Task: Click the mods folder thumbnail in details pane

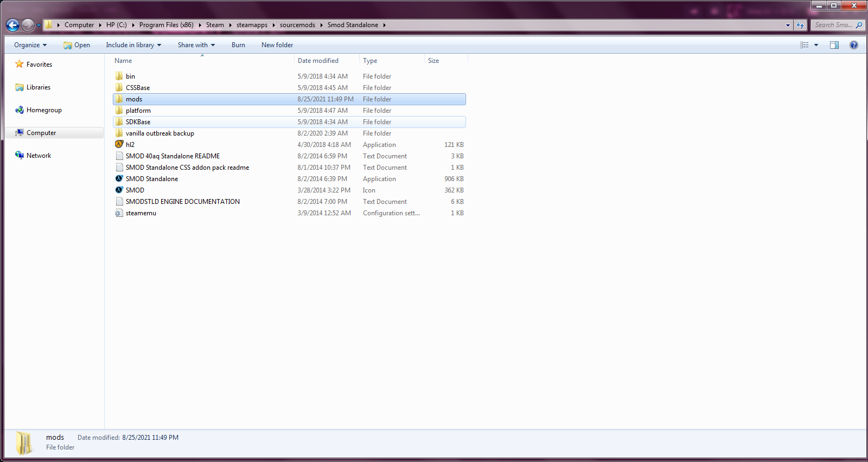Action: tap(24, 443)
